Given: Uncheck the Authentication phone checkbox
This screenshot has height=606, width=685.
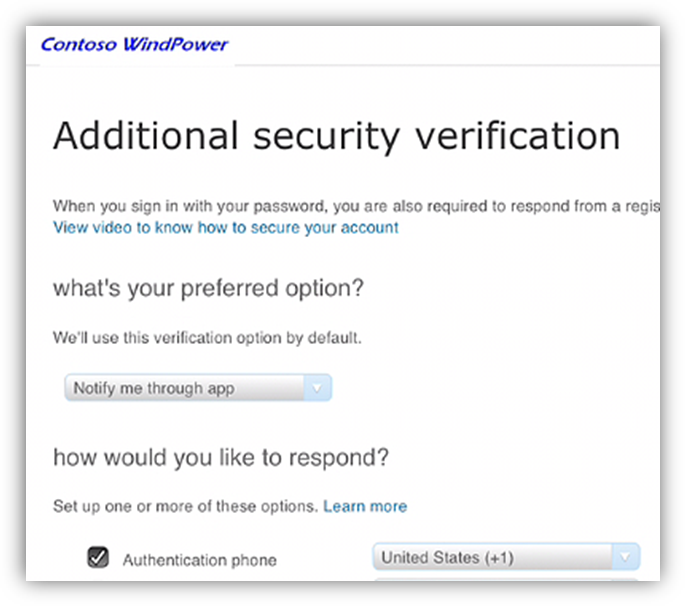Looking at the screenshot, I should (x=99, y=558).
